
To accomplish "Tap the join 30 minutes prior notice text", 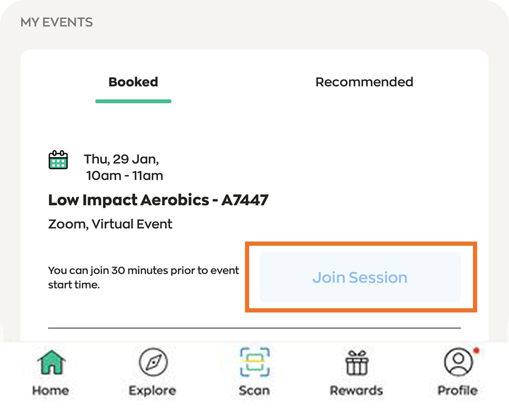I will tap(143, 278).
